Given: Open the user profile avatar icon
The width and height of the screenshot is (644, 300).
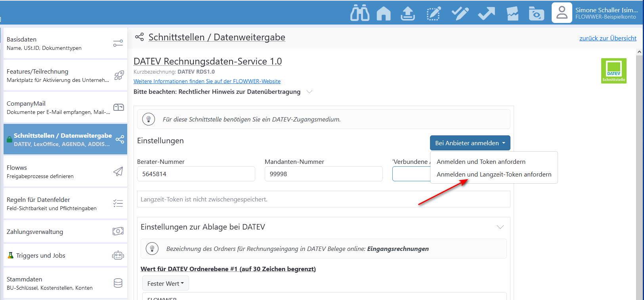Looking at the screenshot, I should pyautogui.click(x=562, y=13).
